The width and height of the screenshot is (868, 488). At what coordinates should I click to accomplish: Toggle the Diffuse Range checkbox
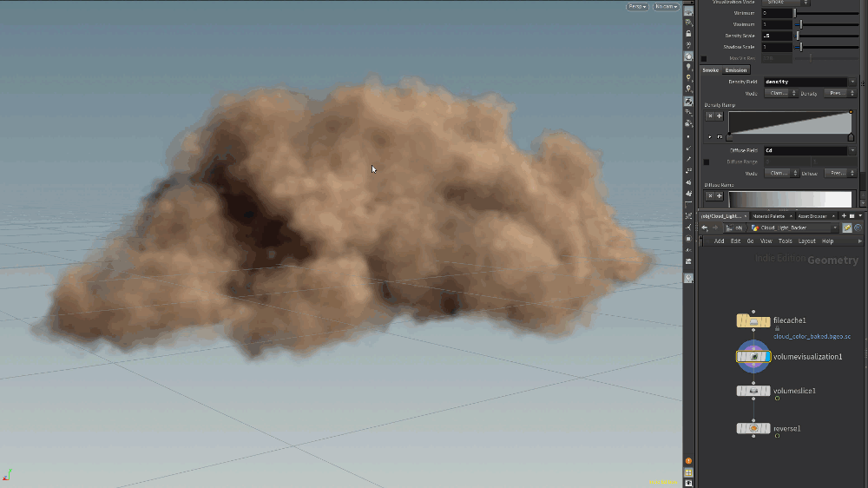point(707,162)
